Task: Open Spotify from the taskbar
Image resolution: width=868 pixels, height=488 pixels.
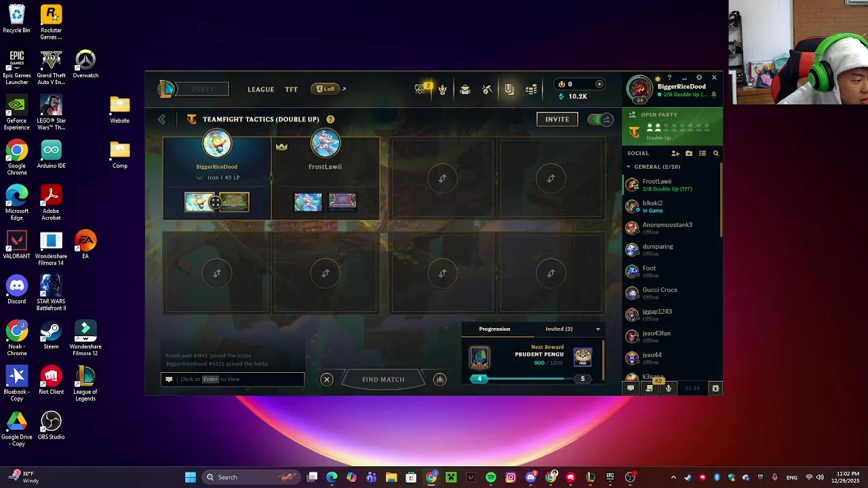Action: click(x=491, y=477)
